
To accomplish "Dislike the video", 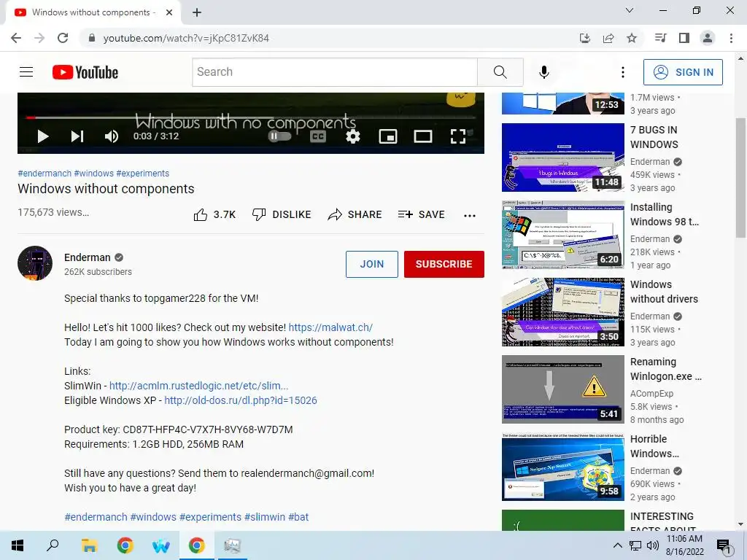I will click(x=282, y=215).
